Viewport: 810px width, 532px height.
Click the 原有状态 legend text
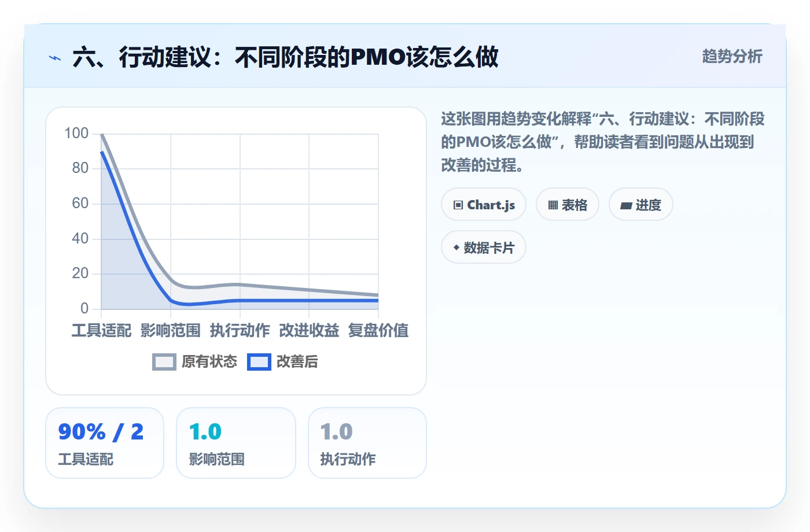click(209, 362)
